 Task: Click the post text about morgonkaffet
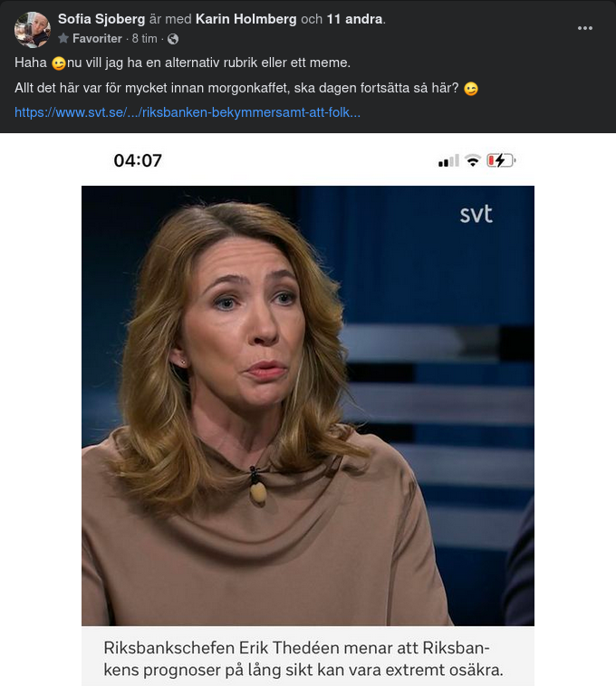coord(236,88)
